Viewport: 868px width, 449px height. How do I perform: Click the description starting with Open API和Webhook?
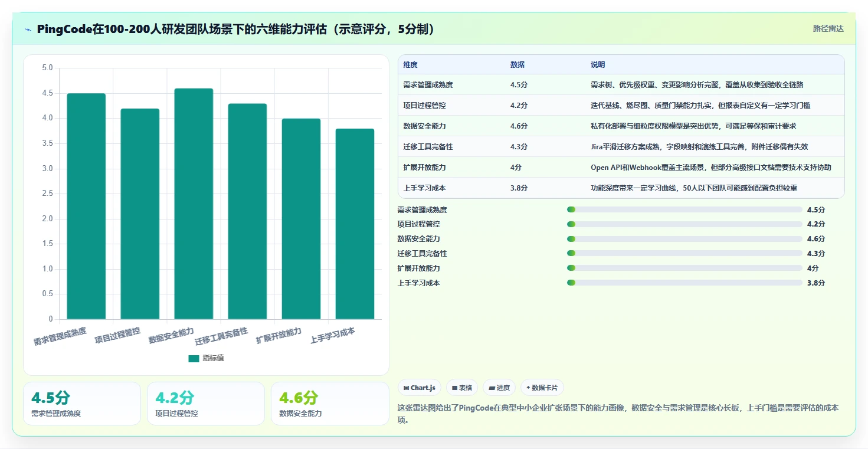711,168
